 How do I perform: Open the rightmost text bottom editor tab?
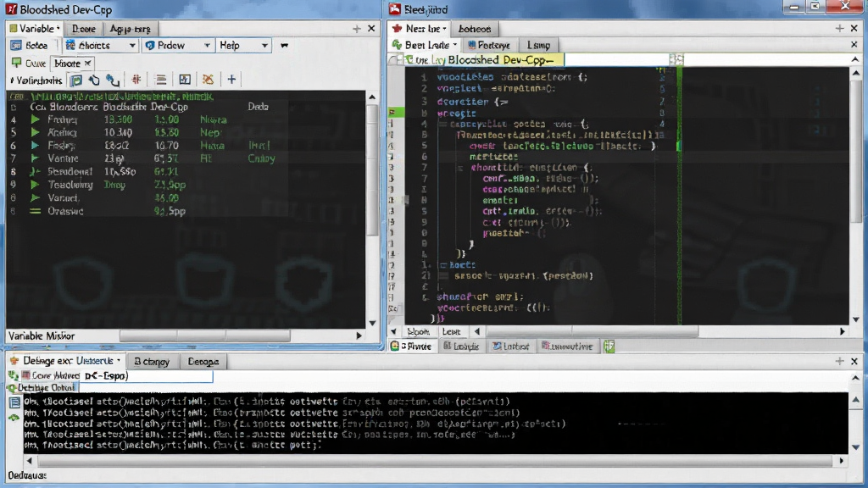(x=567, y=347)
